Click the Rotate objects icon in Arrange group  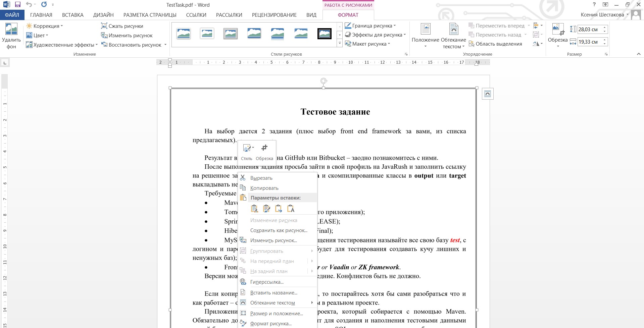click(538, 44)
